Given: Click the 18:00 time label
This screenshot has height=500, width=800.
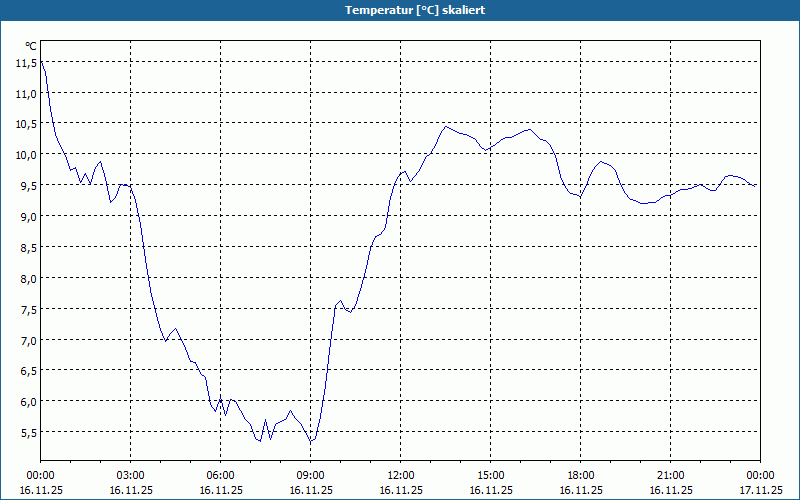Looking at the screenshot, I should point(581,476).
